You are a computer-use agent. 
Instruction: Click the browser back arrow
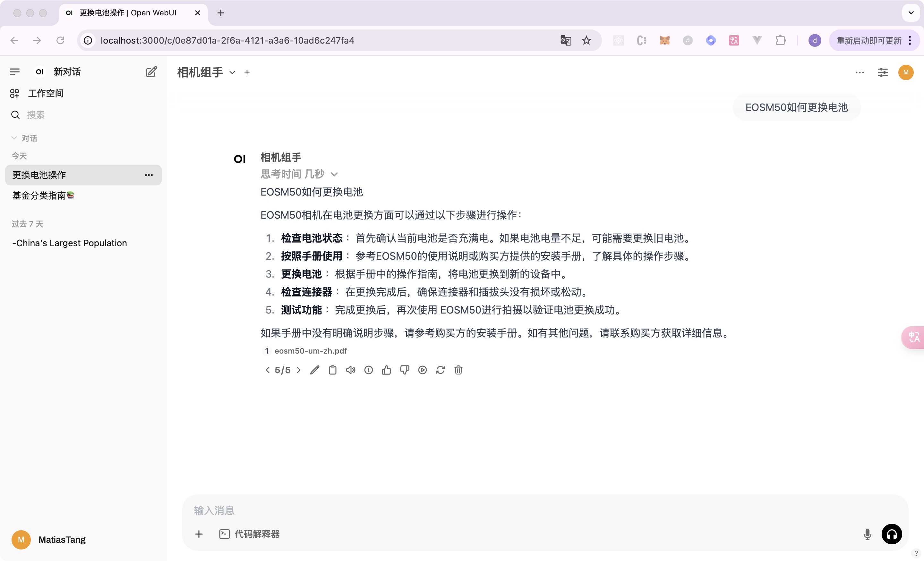[x=14, y=40]
